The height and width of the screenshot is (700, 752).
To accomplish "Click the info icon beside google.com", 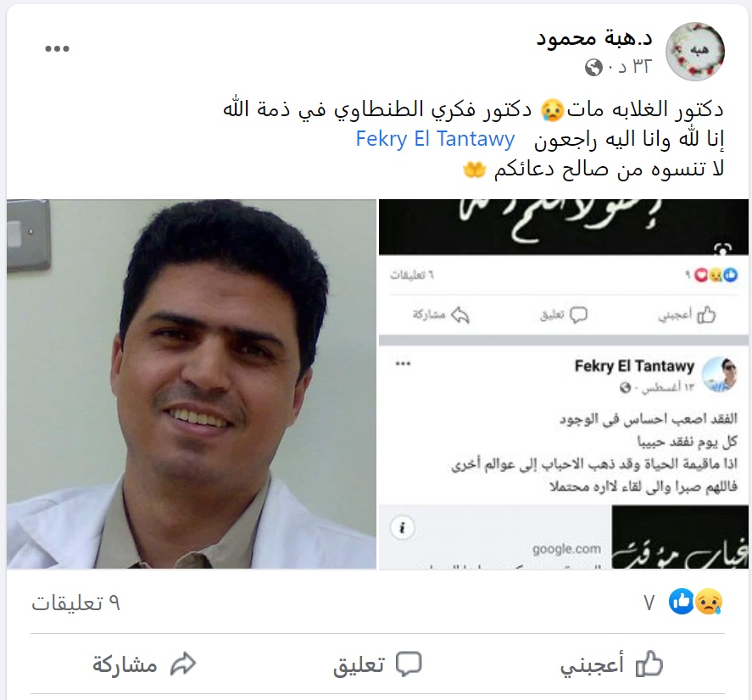I will (402, 527).
